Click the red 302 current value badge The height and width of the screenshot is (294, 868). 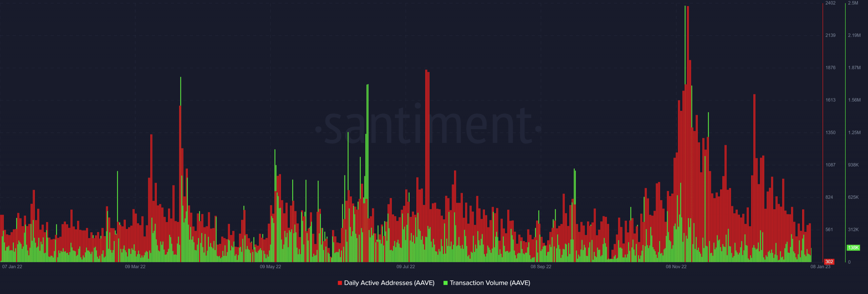tap(829, 262)
